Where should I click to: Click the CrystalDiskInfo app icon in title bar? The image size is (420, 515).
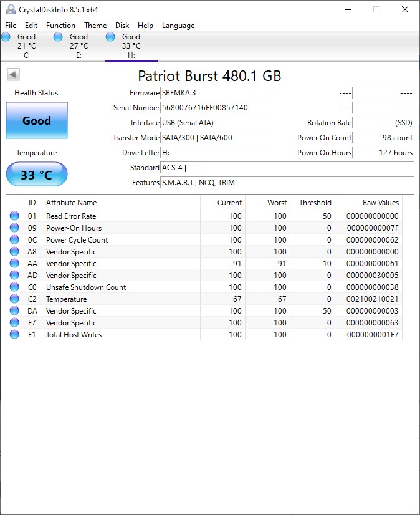(x=11, y=9)
